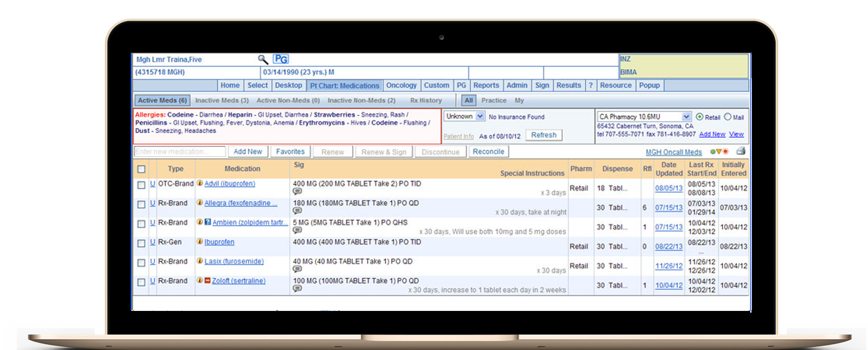Open the Rx History tab
This screenshot has height=350, width=868.
pos(426,100)
